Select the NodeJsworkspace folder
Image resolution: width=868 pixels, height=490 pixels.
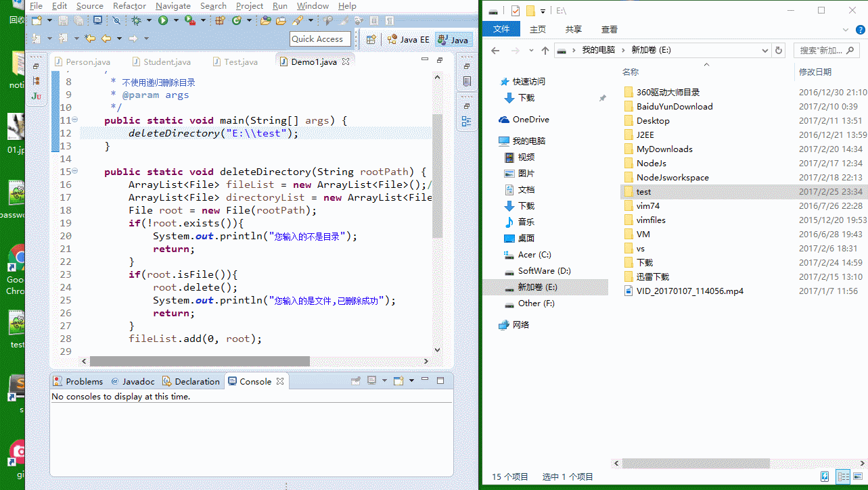coord(672,178)
